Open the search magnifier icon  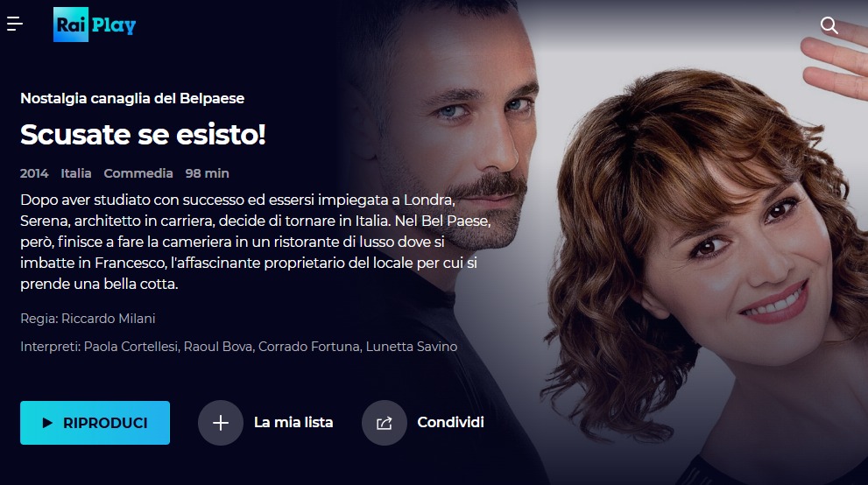point(829,25)
